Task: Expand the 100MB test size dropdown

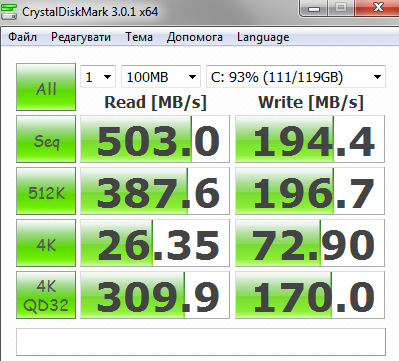Action: (x=161, y=77)
